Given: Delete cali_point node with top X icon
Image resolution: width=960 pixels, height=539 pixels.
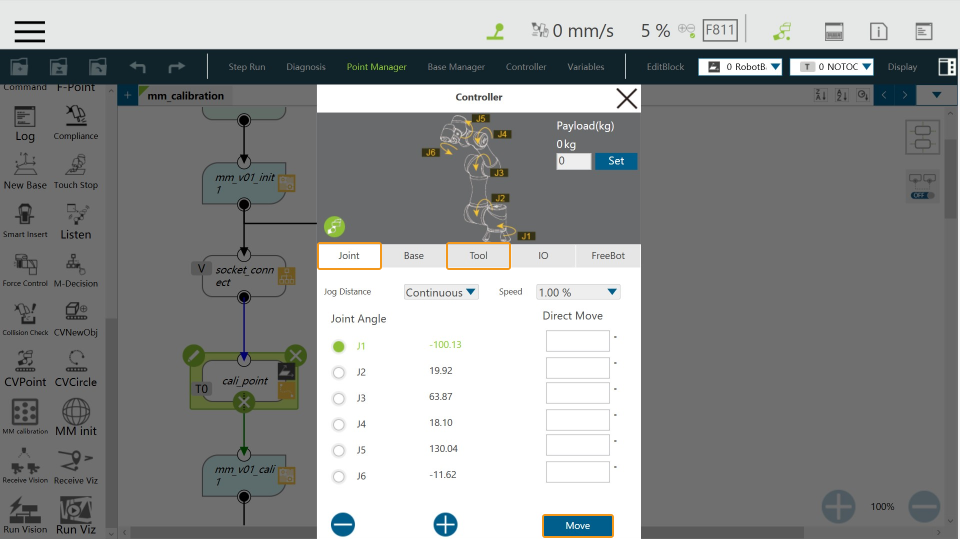Looking at the screenshot, I should [x=296, y=355].
